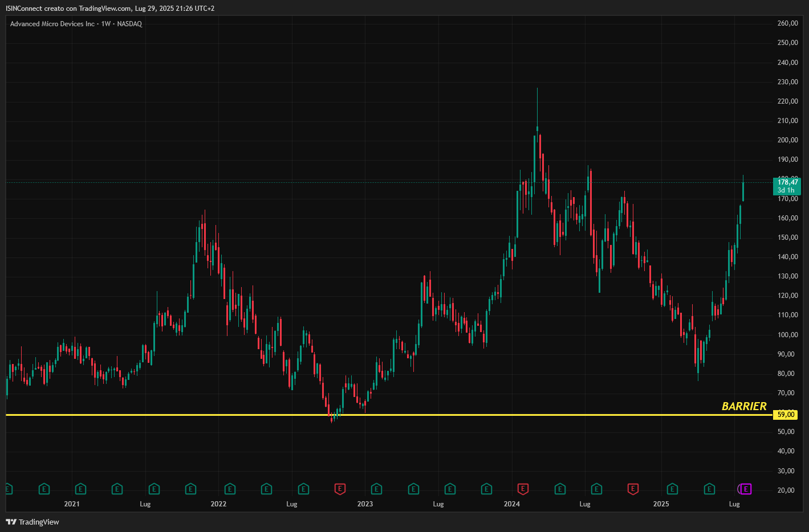Click the 130,00 price axis label
Viewport: 809px width, 532px height.
tap(787, 276)
